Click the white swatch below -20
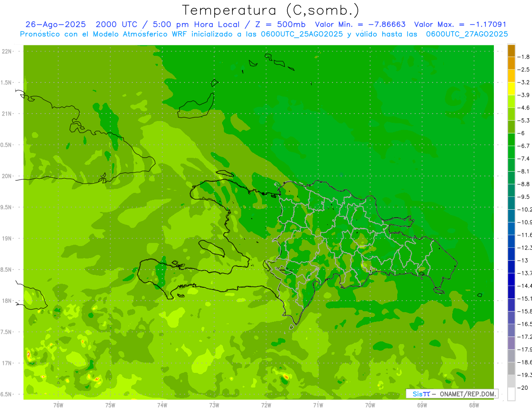This screenshot has height=411, width=532. (511, 394)
